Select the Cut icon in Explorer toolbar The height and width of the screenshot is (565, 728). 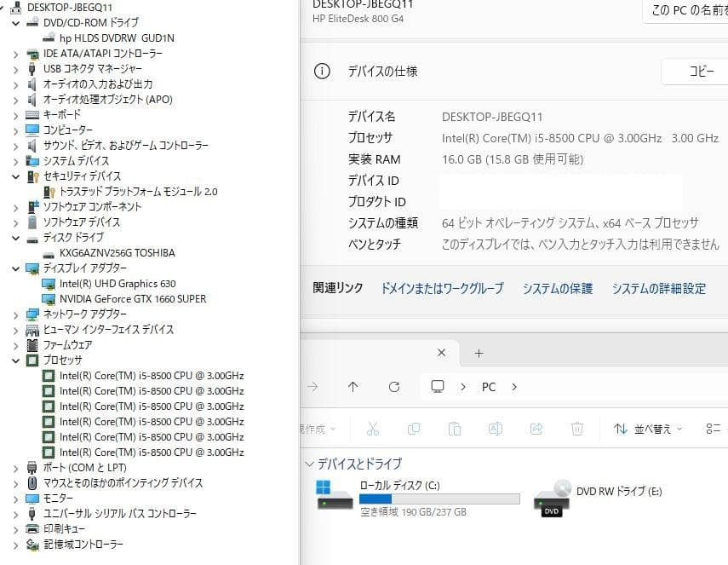[375, 428]
